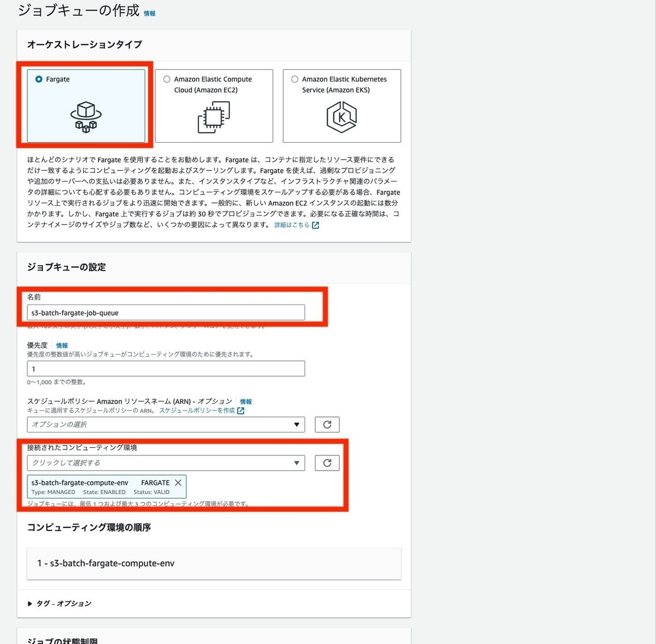
Task: Click the 優先度 input field with value 1
Action: click(166, 368)
